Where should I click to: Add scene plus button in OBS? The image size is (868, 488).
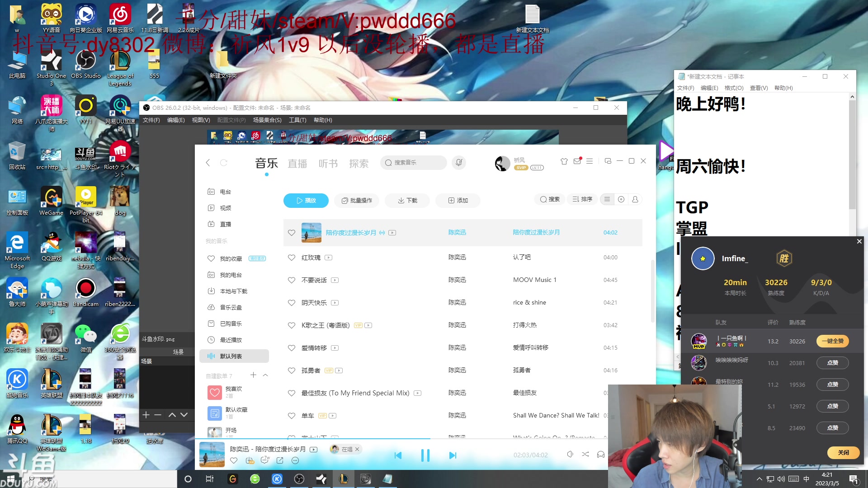(x=146, y=415)
